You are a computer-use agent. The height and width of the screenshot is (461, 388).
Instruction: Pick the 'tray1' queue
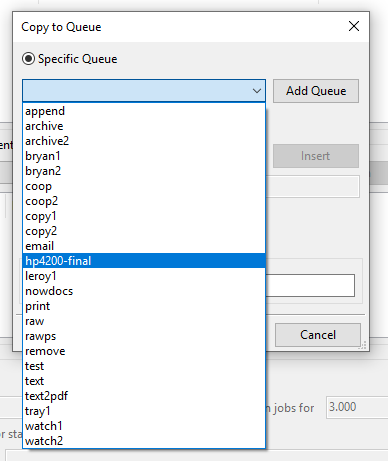tap(144, 411)
